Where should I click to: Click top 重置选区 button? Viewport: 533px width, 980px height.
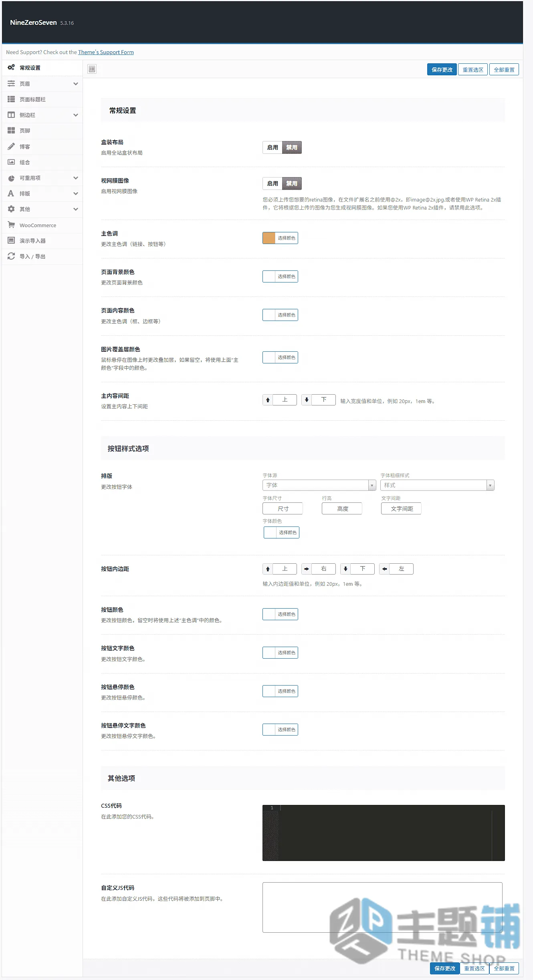click(x=473, y=69)
